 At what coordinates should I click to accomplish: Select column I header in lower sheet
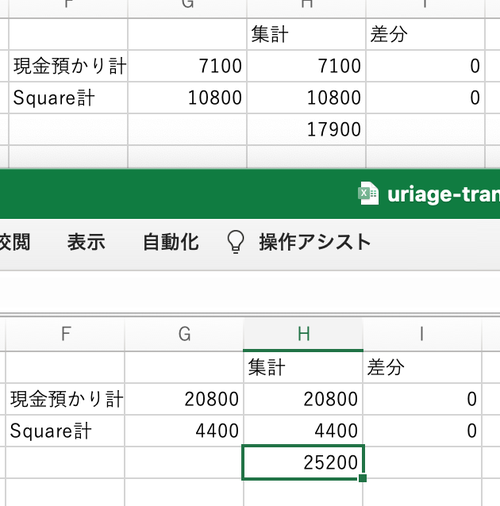(x=422, y=334)
